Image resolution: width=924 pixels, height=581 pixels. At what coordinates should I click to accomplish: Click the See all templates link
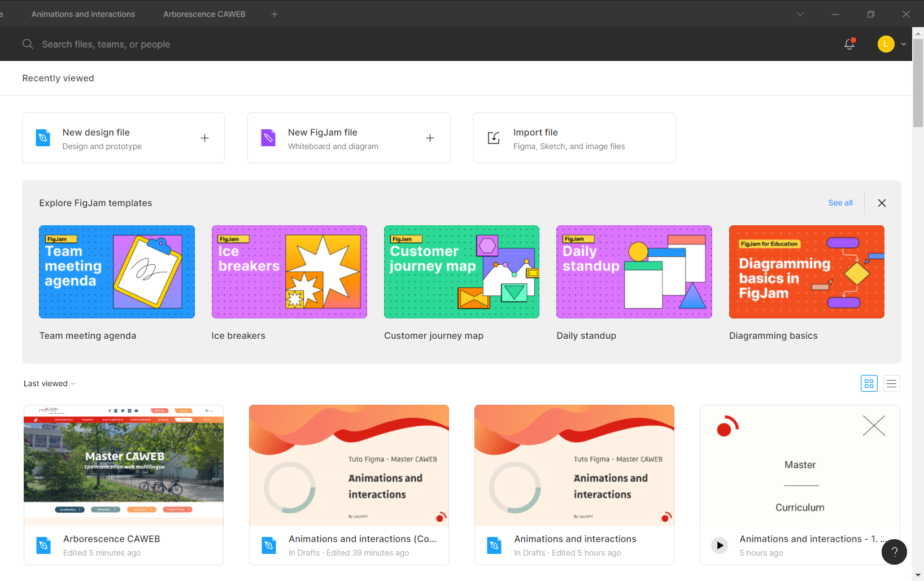[x=840, y=203]
